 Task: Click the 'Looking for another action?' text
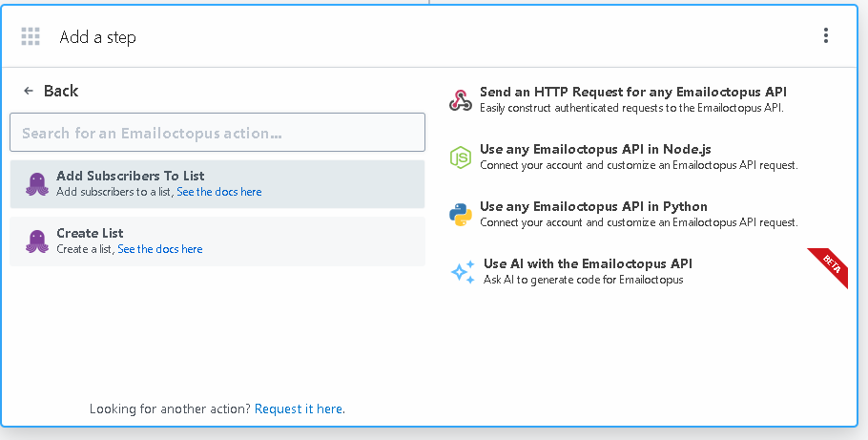click(x=171, y=409)
